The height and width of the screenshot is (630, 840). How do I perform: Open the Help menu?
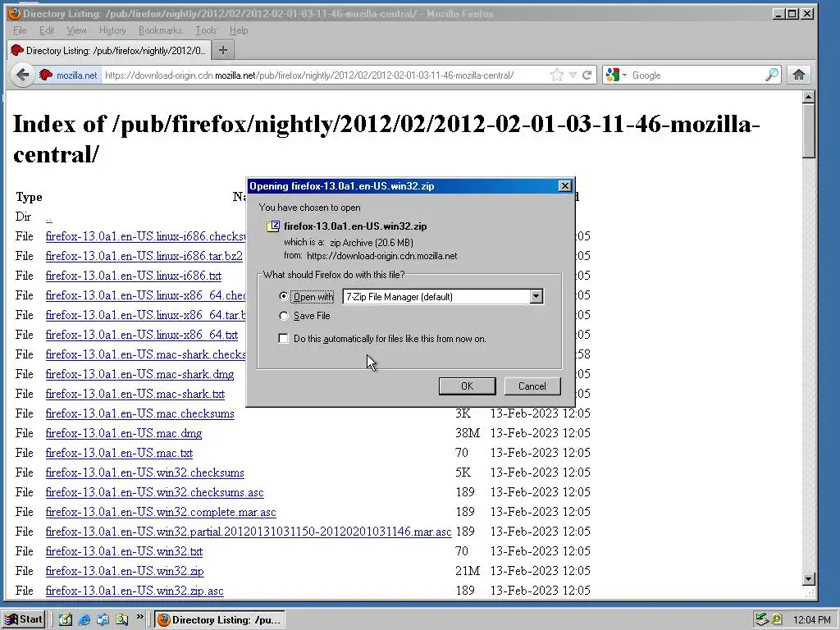tap(239, 30)
